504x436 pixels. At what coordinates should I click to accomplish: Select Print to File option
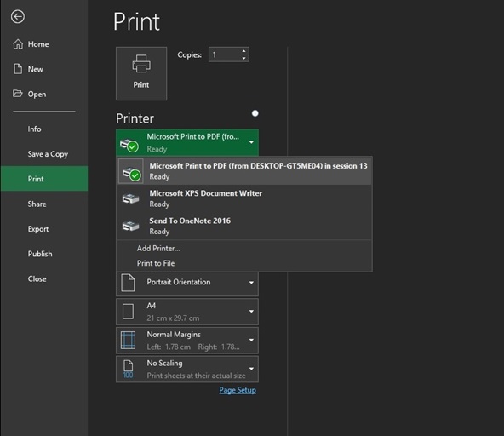(x=244, y=263)
